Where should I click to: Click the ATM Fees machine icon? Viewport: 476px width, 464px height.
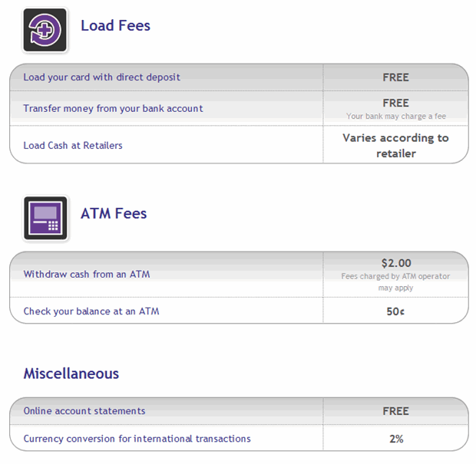tap(45, 218)
